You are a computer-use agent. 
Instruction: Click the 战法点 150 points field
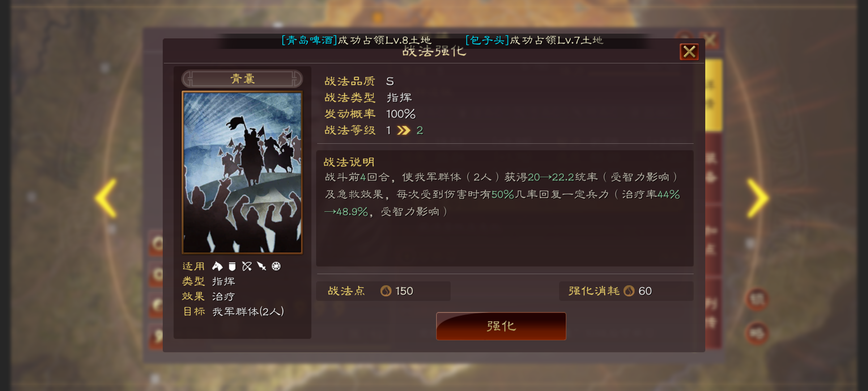point(383,291)
